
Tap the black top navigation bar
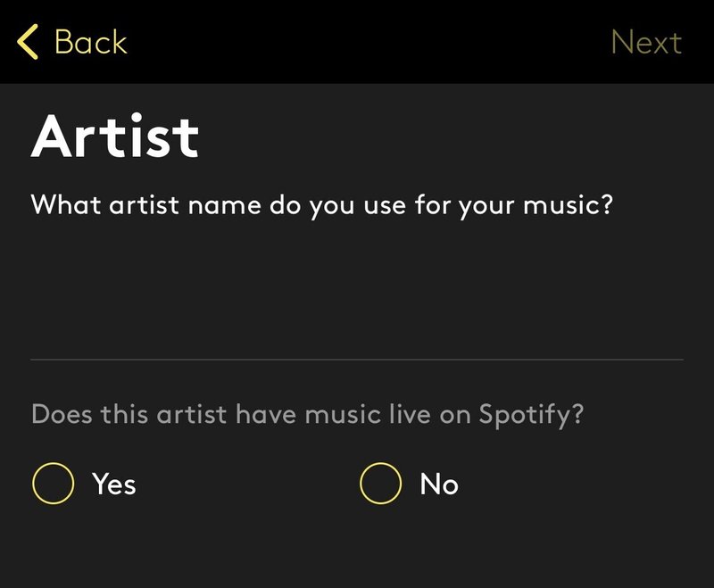[x=357, y=42]
